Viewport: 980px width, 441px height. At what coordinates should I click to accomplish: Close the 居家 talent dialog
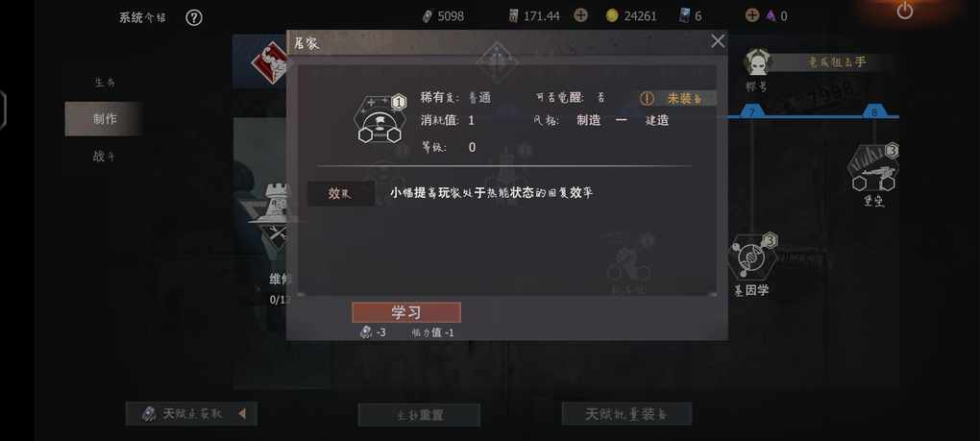(x=718, y=41)
